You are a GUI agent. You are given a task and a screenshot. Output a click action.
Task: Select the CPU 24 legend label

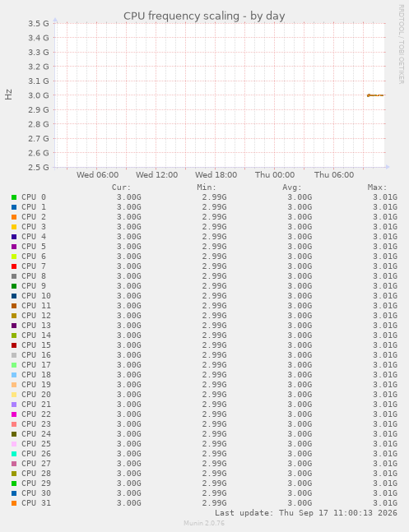click(x=36, y=434)
